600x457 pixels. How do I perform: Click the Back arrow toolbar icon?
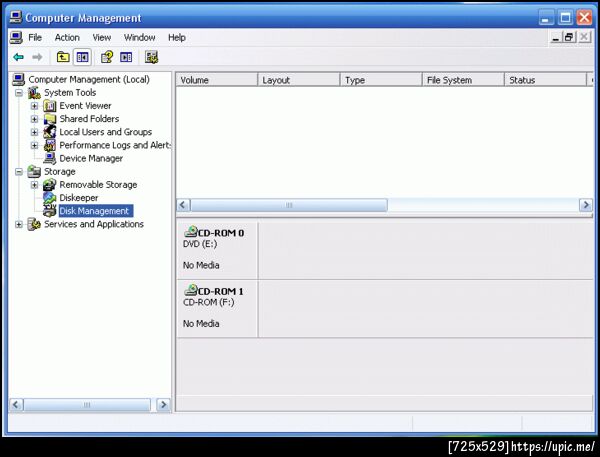point(18,57)
